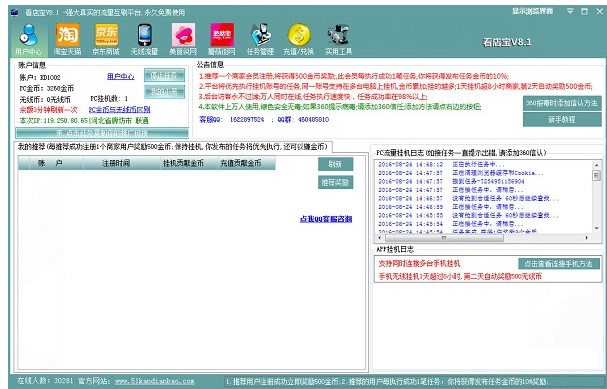Click log scrollbar up arrow
The width and height of the screenshot is (607, 389).
597,165
